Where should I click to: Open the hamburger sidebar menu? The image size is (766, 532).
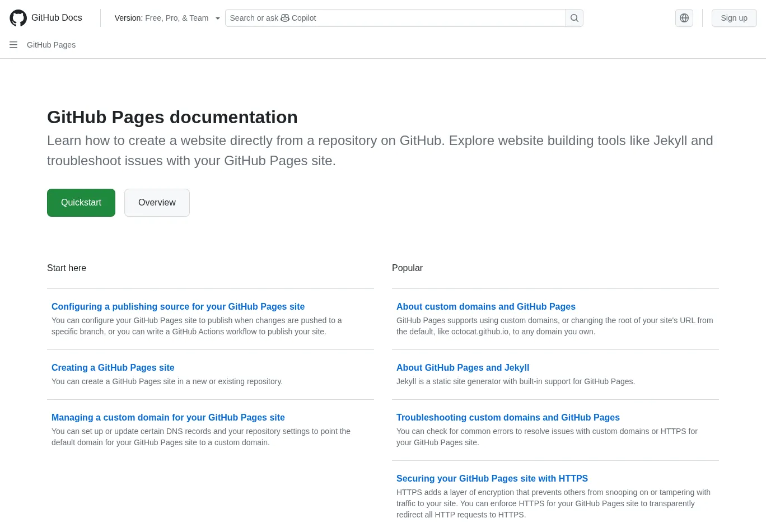tap(13, 45)
